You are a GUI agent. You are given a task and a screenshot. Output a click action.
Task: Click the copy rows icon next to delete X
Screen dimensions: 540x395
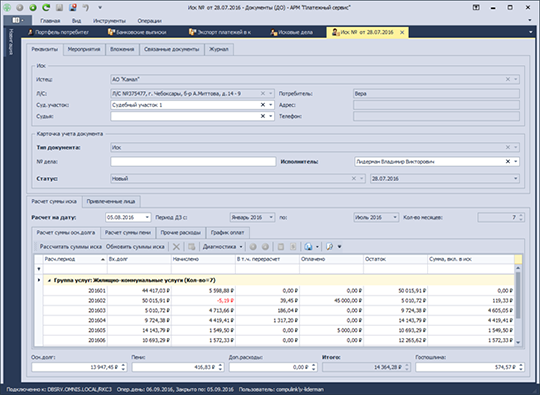click(191, 247)
